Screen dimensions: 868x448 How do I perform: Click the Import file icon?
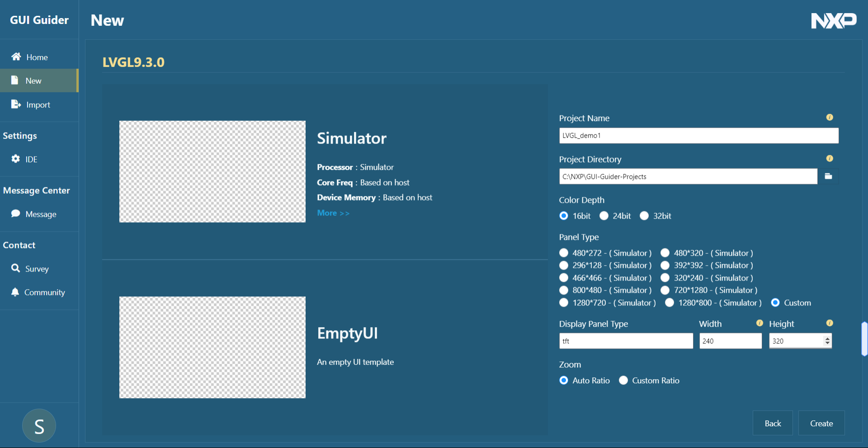(x=16, y=104)
